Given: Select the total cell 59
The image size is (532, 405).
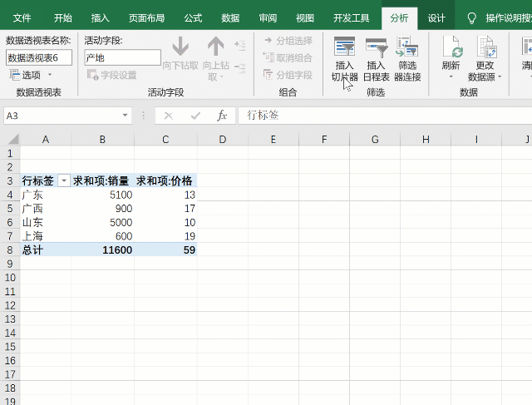Looking at the screenshot, I should [x=165, y=249].
